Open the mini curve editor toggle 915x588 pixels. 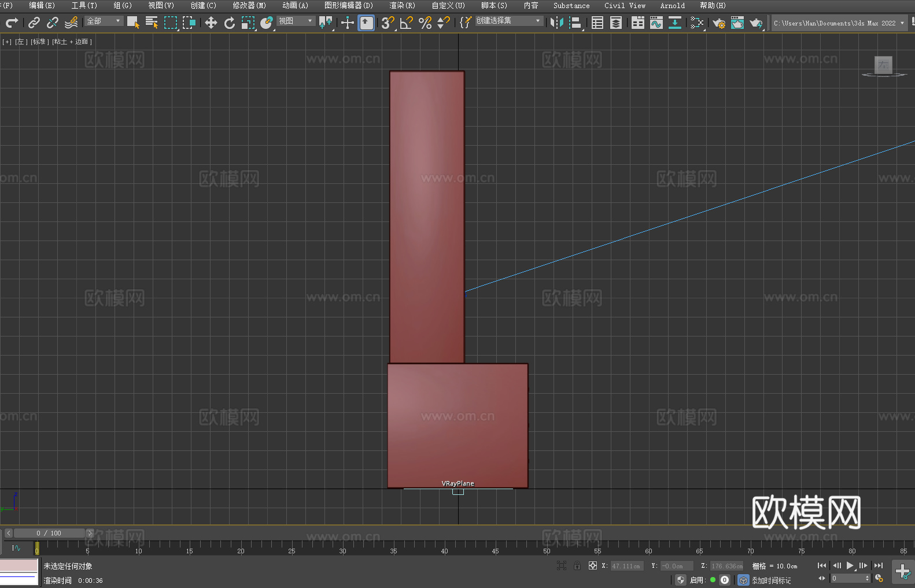(16, 548)
